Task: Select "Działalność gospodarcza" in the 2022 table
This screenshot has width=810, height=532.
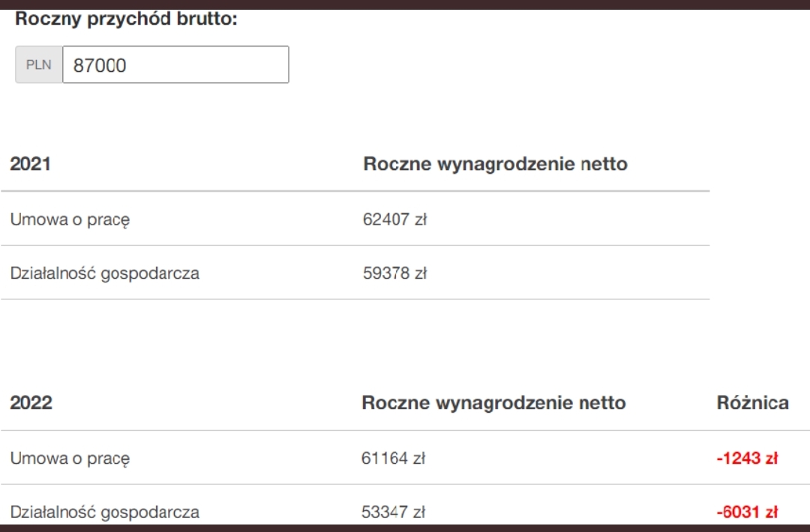Action: pos(105,513)
